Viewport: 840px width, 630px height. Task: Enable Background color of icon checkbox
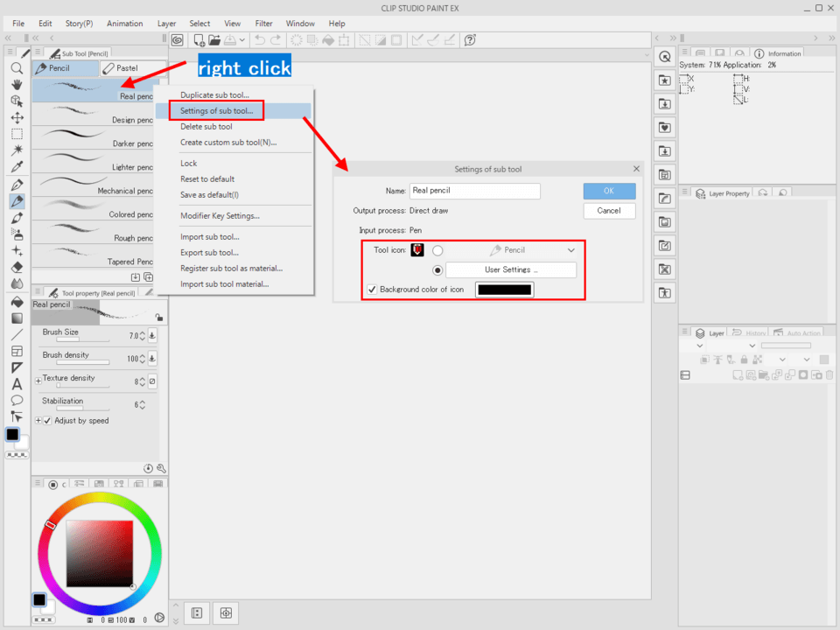tap(373, 290)
